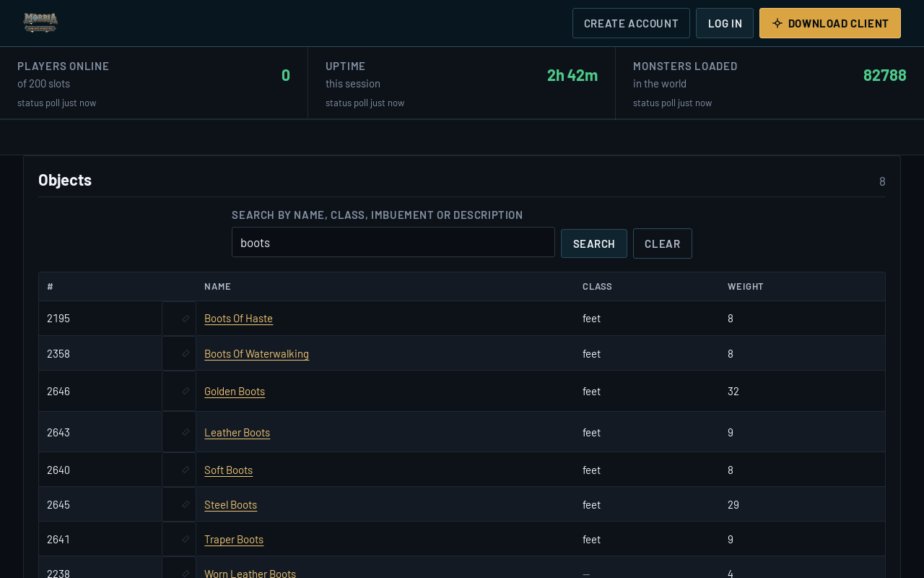Viewport: 924px width, 578px height.
Task: Click the small icon beside Leather Boots
Action: click(186, 432)
